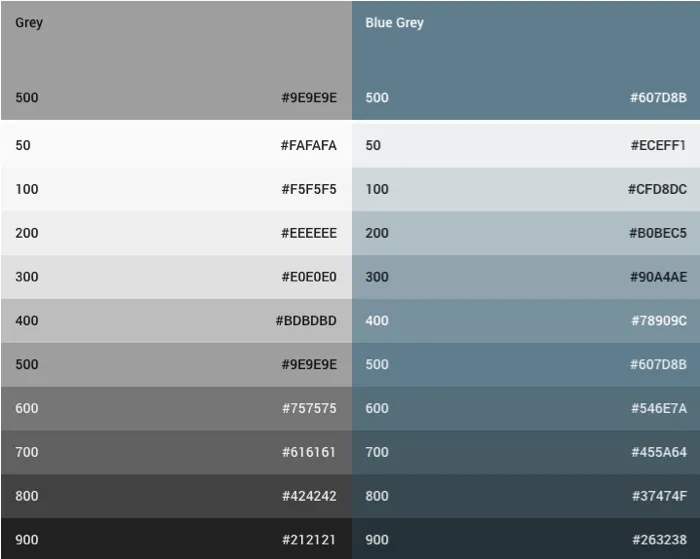Image resolution: width=700 pixels, height=559 pixels.
Task: Click the hex code #B0BEC5
Action: coord(658,233)
